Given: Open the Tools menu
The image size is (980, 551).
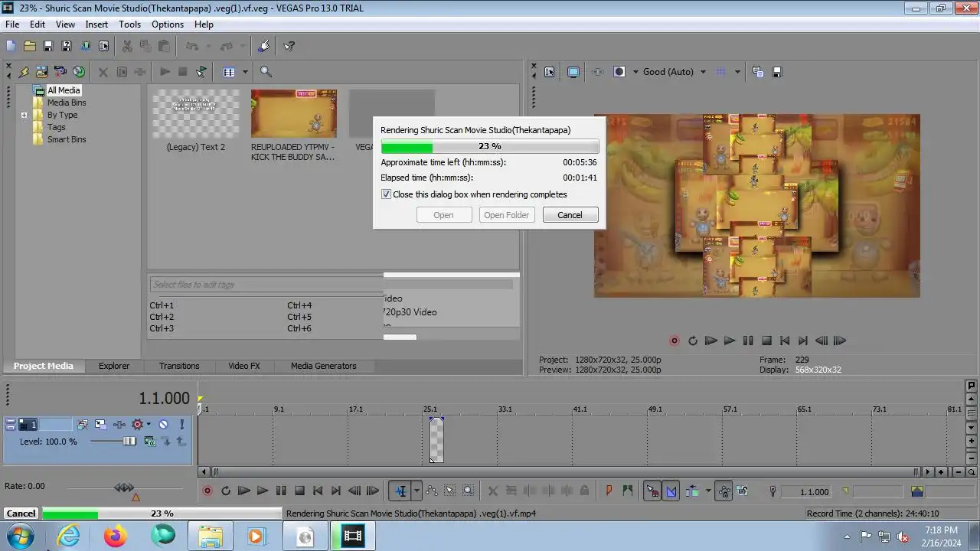Looking at the screenshot, I should pos(129,24).
